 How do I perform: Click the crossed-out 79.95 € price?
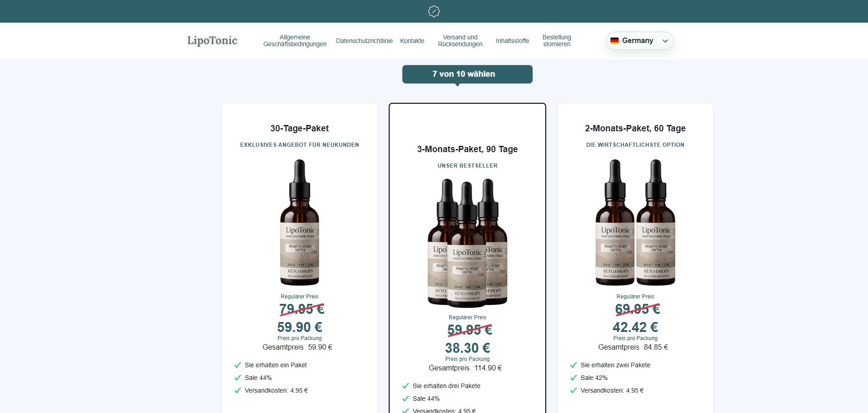tap(302, 309)
